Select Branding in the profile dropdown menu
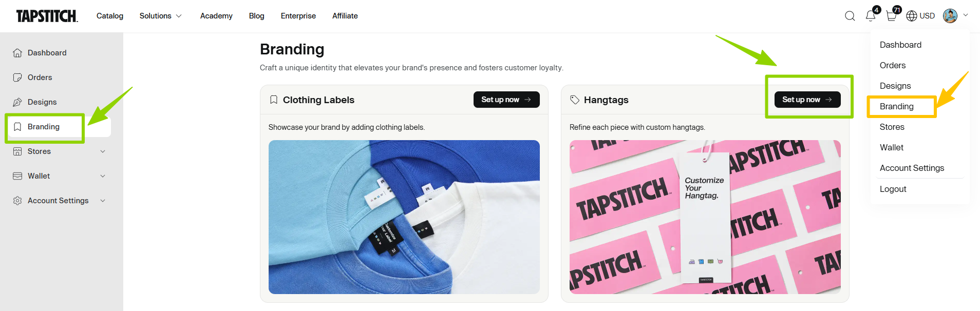Screen dimensions: 980x311 [x=897, y=106]
